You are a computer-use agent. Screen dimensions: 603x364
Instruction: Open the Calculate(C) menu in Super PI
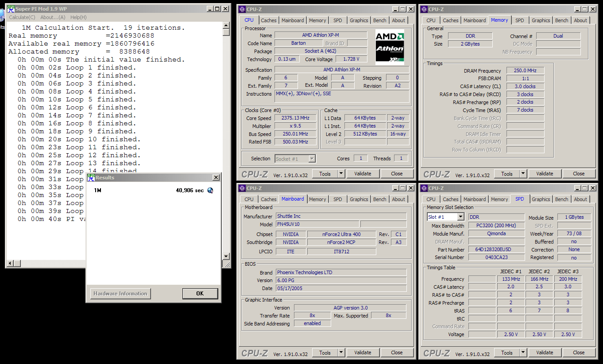pyautogui.click(x=22, y=17)
